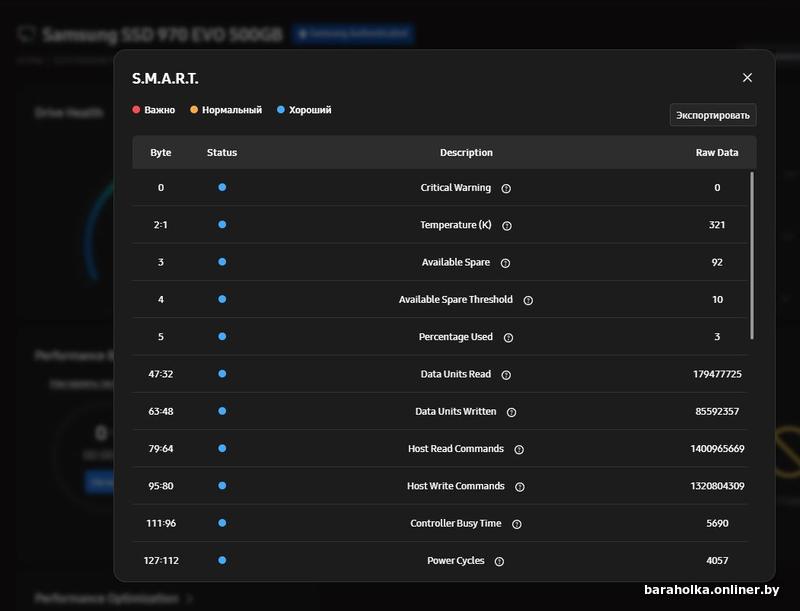Click the Экспортировать button
800x611 pixels.
pyautogui.click(x=713, y=115)
